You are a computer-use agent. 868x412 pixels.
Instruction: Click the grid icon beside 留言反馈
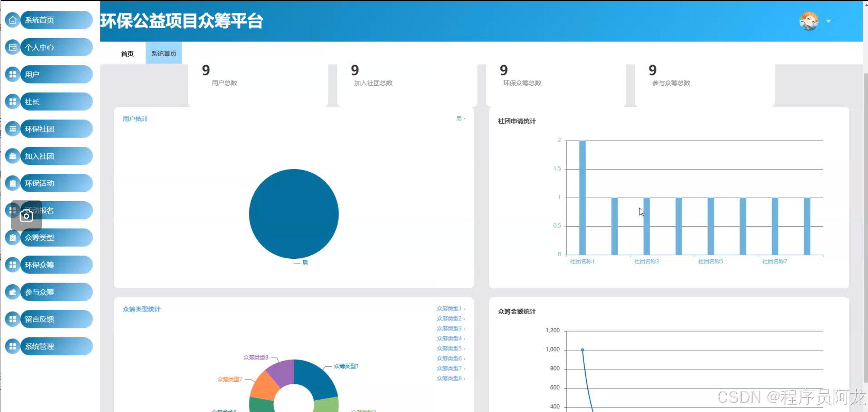coord(13,319)
